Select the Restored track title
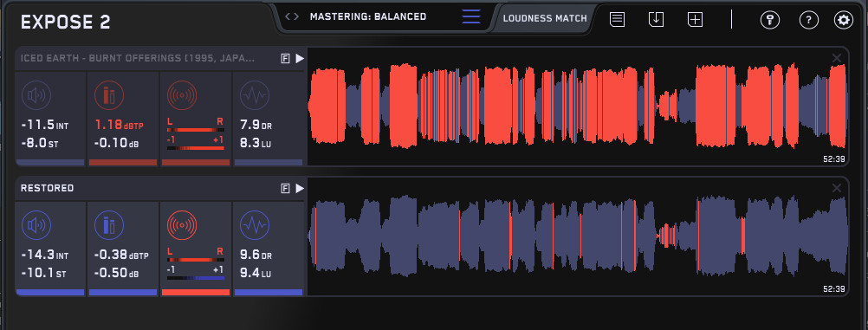This screenshot has width=868, height=330. (47, 188)
